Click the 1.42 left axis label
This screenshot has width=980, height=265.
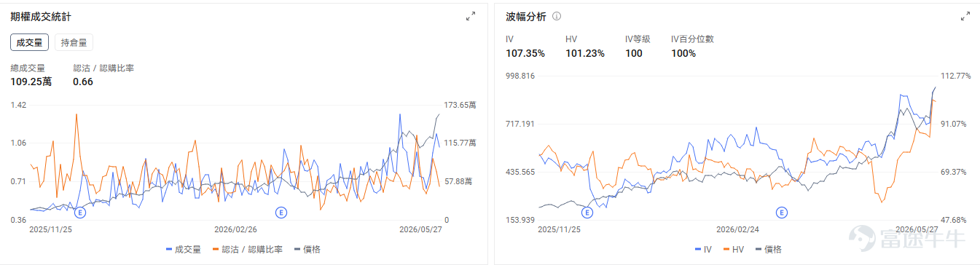pos(18,106)
